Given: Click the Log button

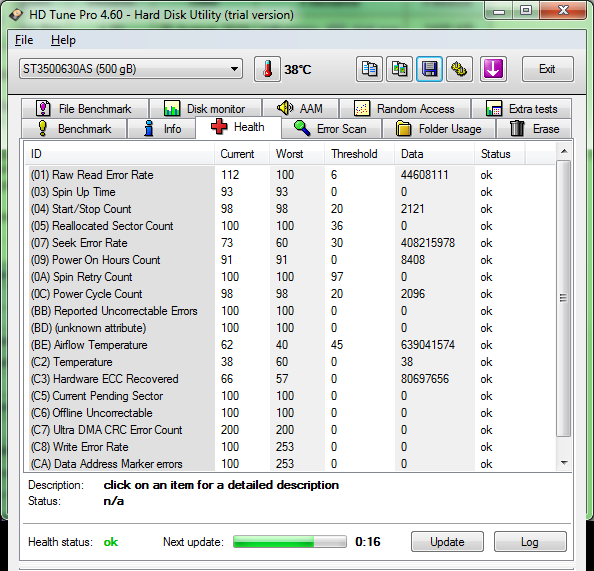Looking at the screenshot, I should pos(530,541).
